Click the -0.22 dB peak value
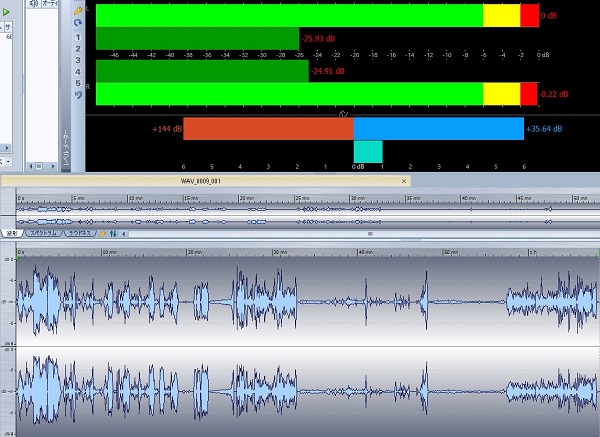The height and width of the screenshot is (437, 600). pyautogui.click(x=554, y=94)
